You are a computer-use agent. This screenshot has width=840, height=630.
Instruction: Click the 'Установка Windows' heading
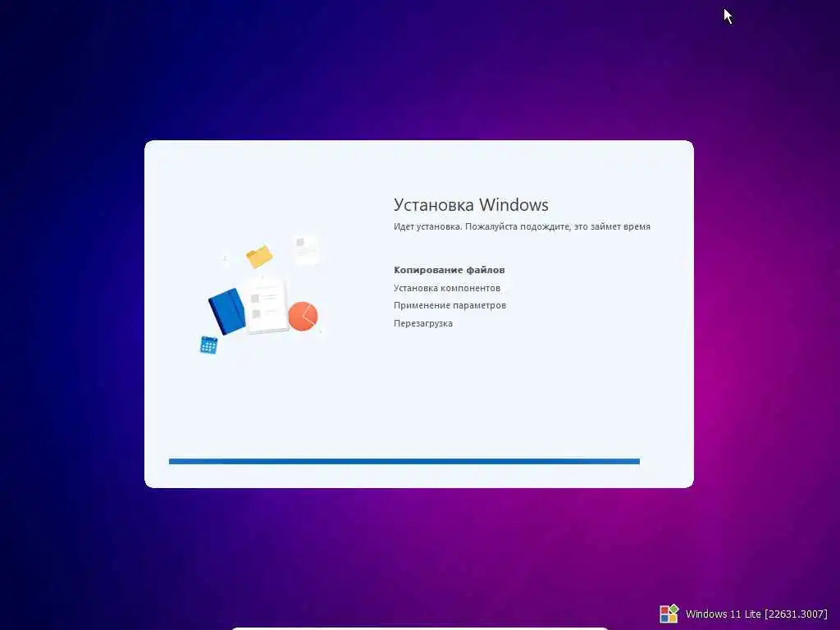click(471, 204)
